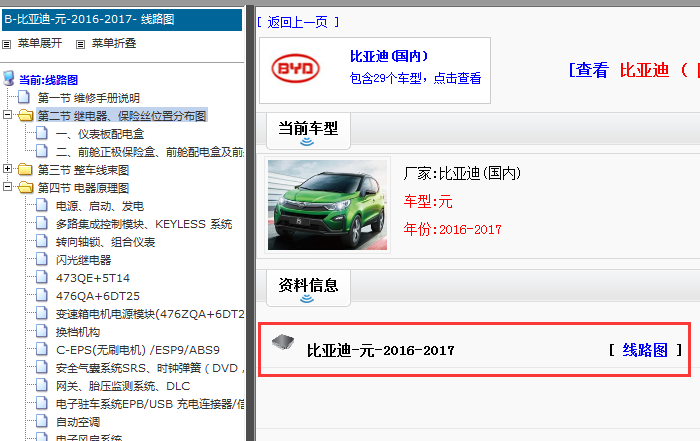
Task: Click the 比亚迪-元-2016-2017 entry title
Action: pos(380,350)
